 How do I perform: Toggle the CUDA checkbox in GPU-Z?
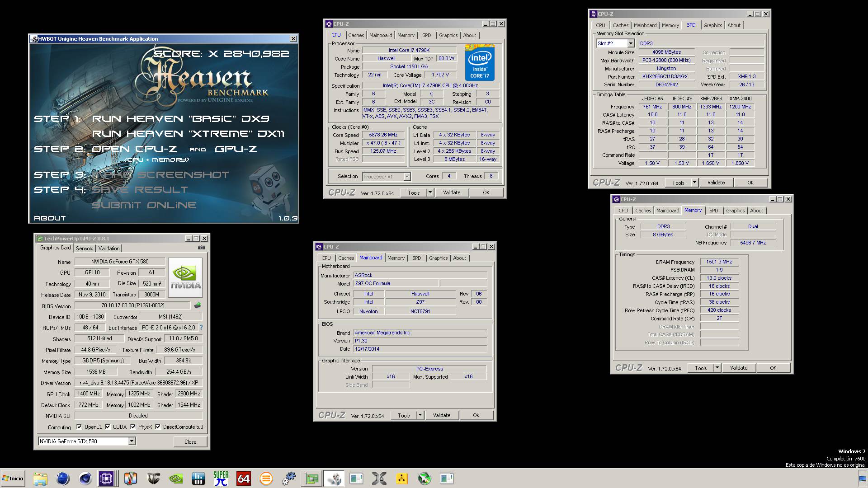pos(108,427)
